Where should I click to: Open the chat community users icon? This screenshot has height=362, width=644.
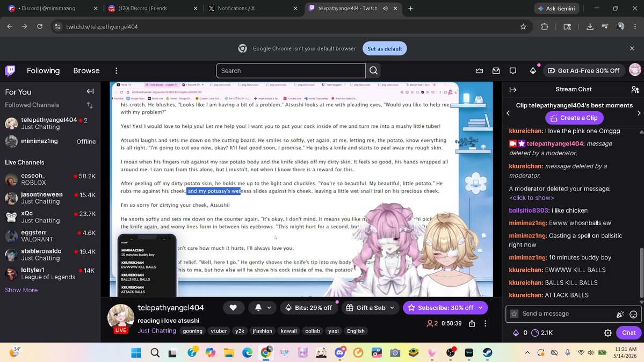pyautogui.click(x=635, y=90)
